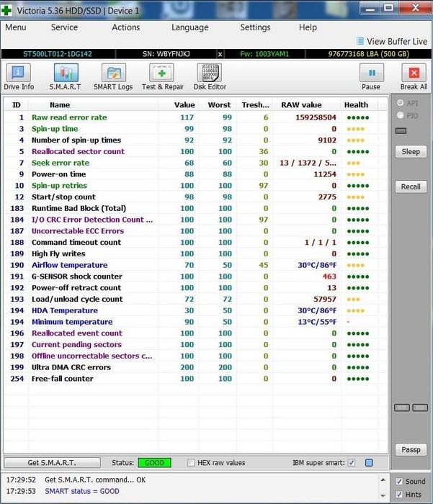Viewport: 433px width, 504px height.
Task: Select the HDA Temperature row
Action: [x=195, y=310]
